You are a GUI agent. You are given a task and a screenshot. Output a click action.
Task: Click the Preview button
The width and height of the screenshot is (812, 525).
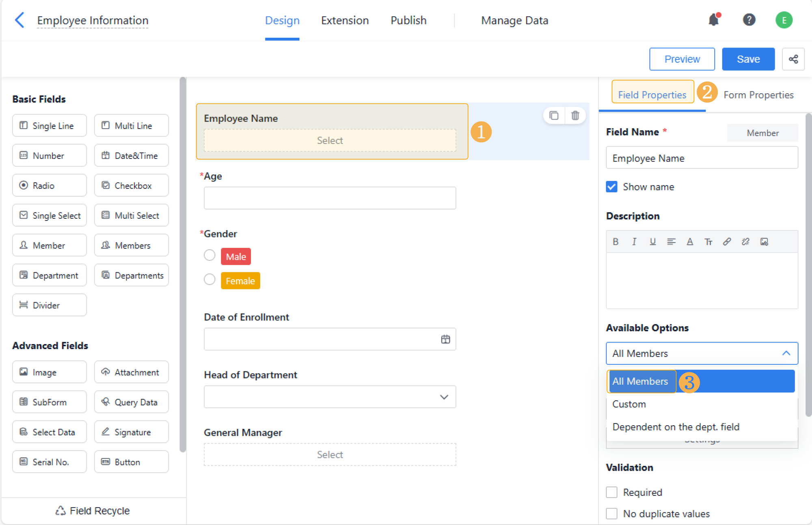click(x=682, y=58)
